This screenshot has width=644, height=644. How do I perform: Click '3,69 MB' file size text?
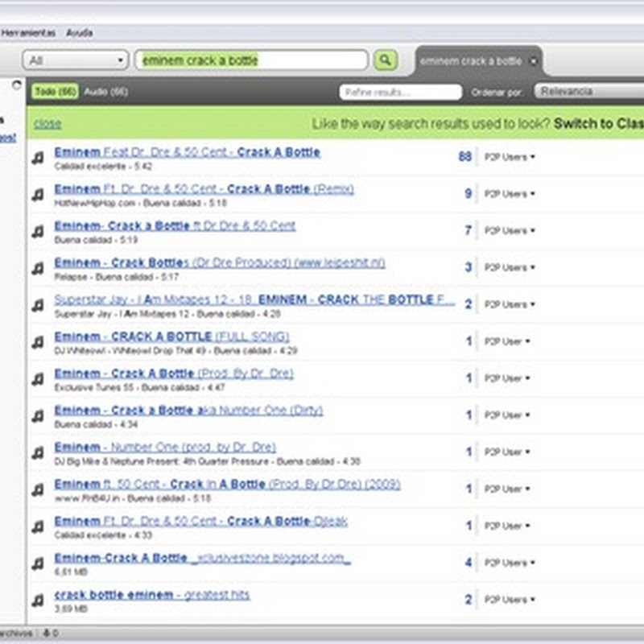pos(71,609)
